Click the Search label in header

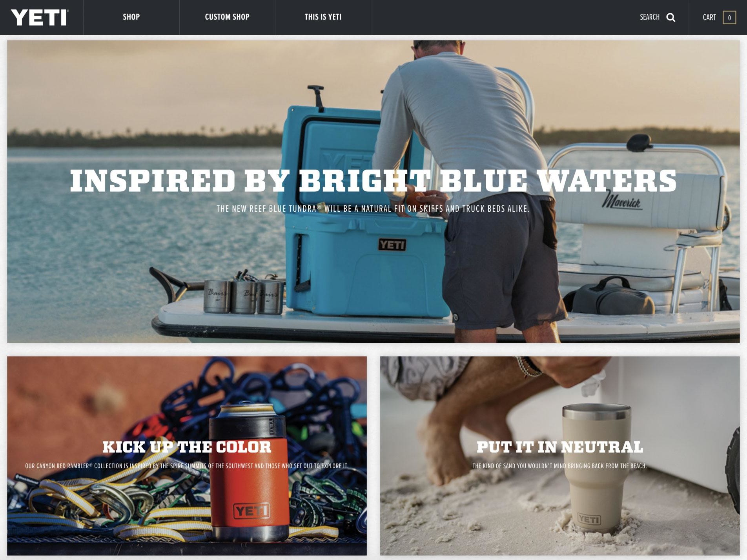650,17
